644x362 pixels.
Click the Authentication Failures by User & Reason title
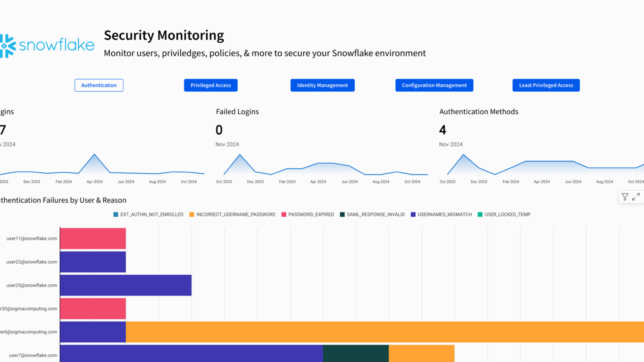click(x=63, y=200)
